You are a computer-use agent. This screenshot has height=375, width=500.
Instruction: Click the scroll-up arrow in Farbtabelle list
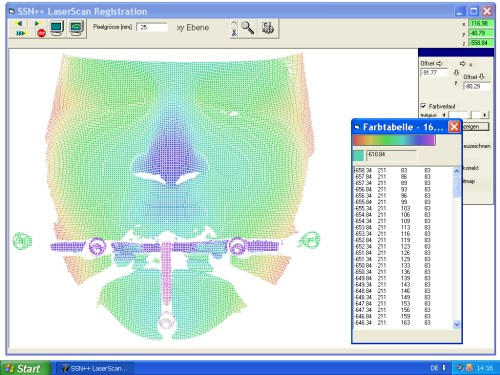[457, 171]
